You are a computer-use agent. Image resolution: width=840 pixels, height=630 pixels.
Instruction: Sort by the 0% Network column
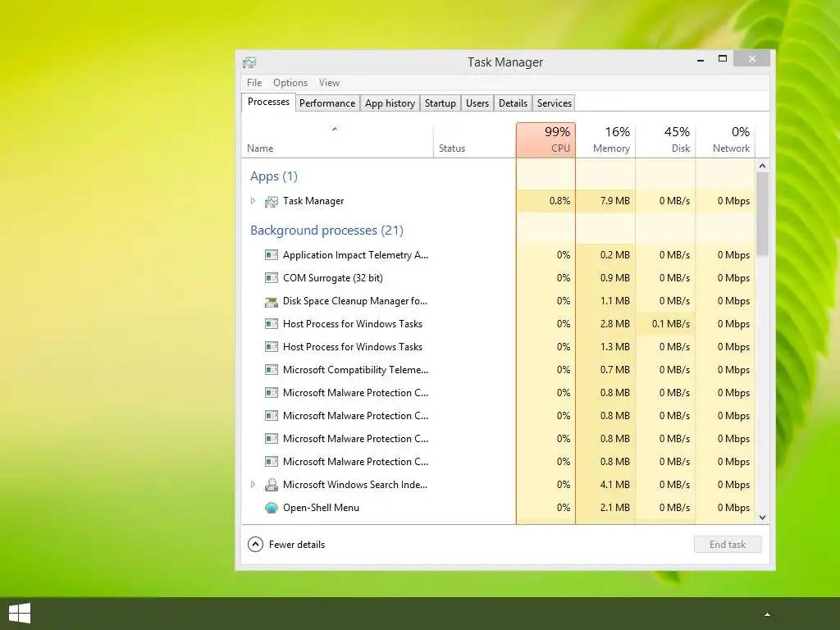tap(725, 140)
